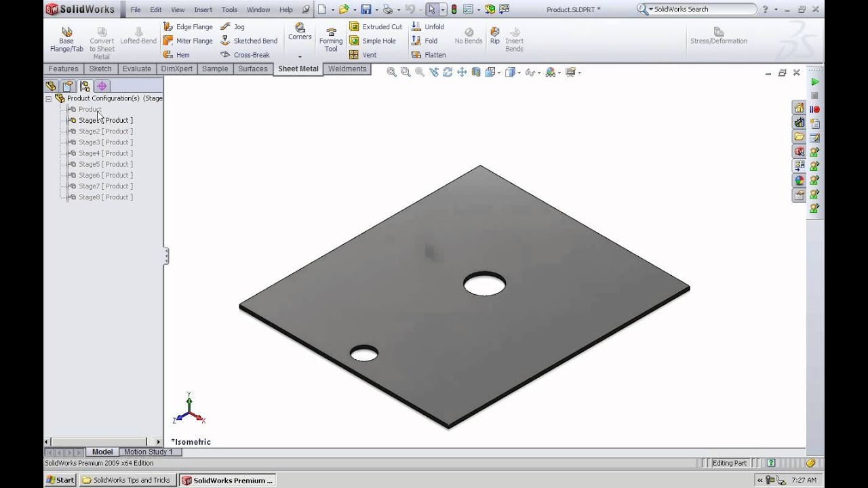Click the Rebuild traffic light icon
This screenshot has width=868, height=488.
tap(454, 9)
